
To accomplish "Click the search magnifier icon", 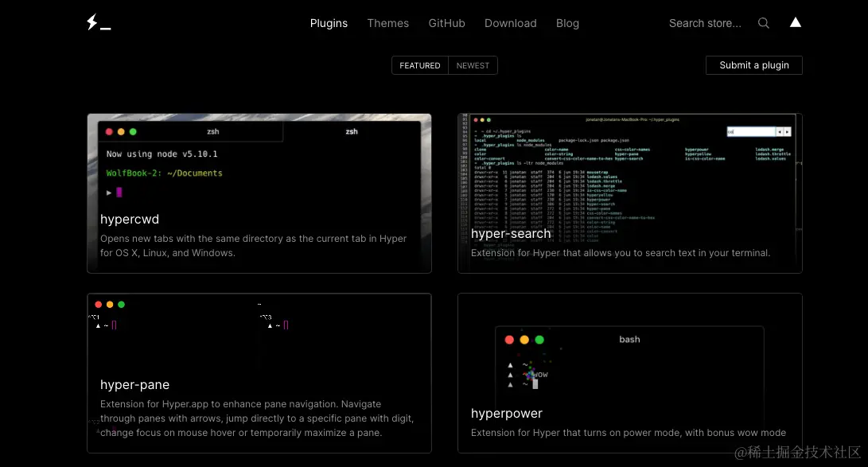I will (763, 23).
